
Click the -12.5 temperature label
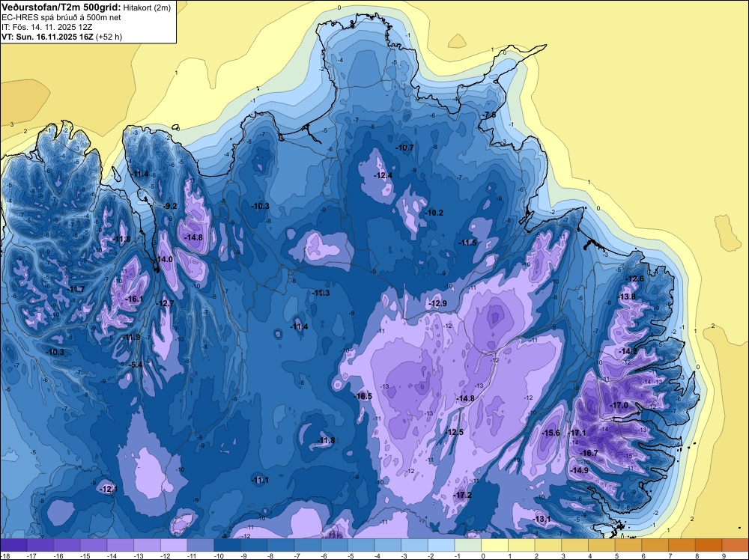455,432
